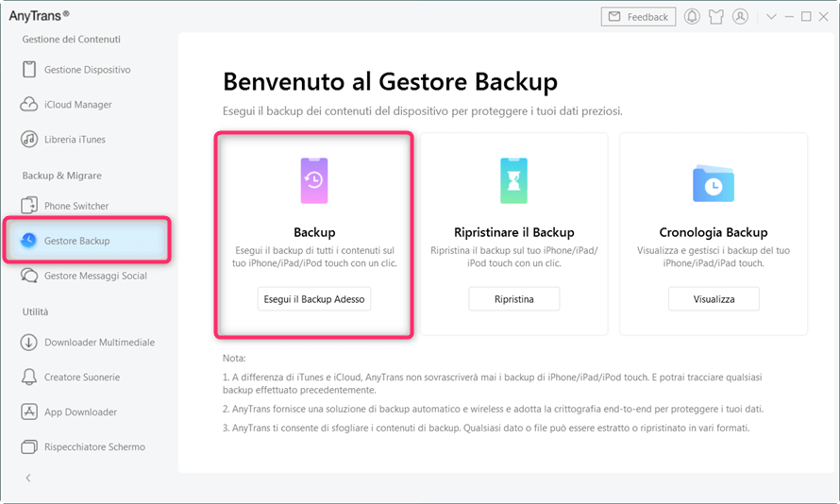The image size is (840, 504).
Task: Open Downloader Multimediale sidebar item
Action: pos(87,343)
